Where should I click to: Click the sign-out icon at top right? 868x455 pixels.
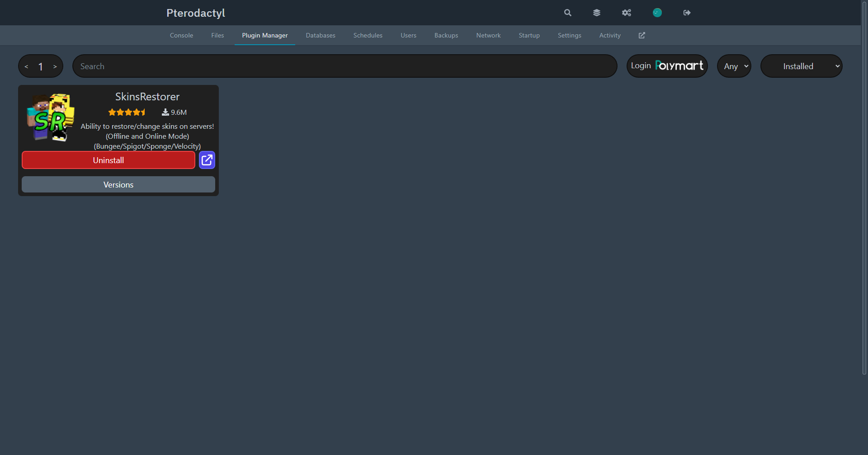(687, 13)
